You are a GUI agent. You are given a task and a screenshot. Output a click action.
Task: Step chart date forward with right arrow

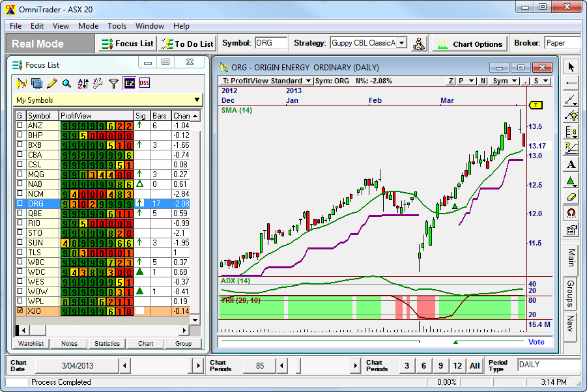(x=199, y=365)
